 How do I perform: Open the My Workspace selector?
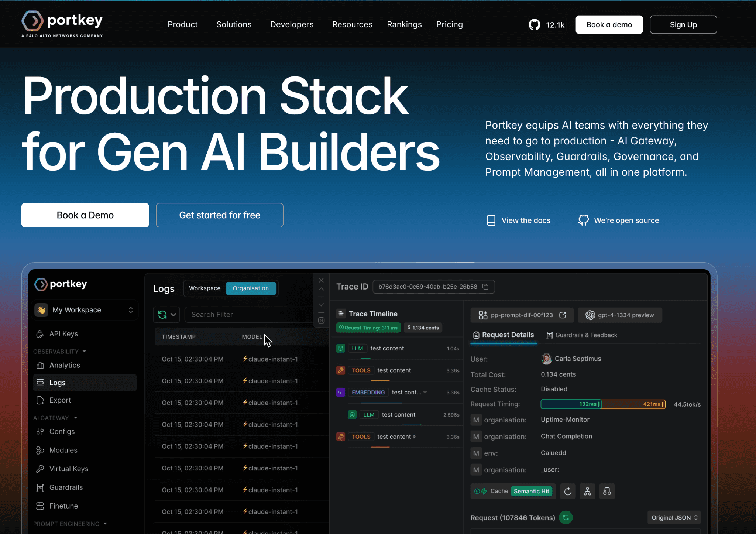pyautogui.click(x=85, y=310)
